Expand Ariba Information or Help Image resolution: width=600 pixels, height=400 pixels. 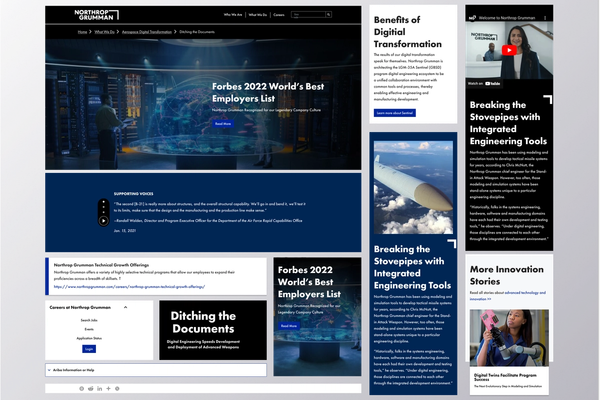pos(156,370)
